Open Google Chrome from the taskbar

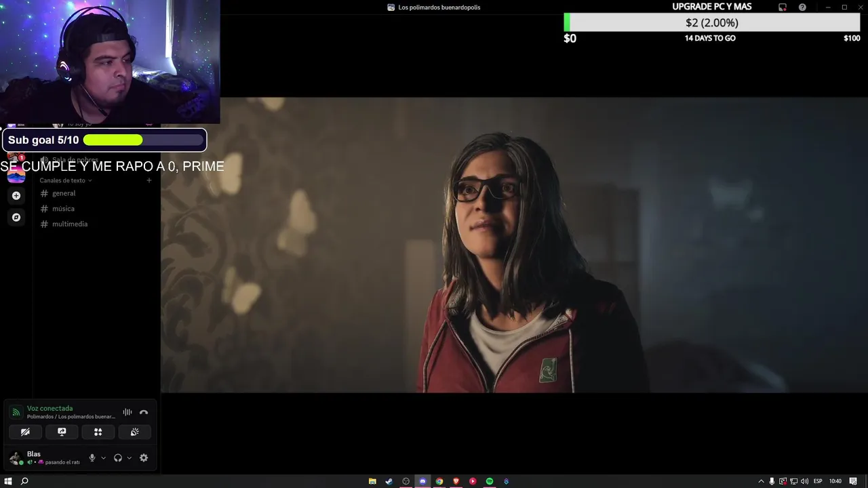point(439,481)
